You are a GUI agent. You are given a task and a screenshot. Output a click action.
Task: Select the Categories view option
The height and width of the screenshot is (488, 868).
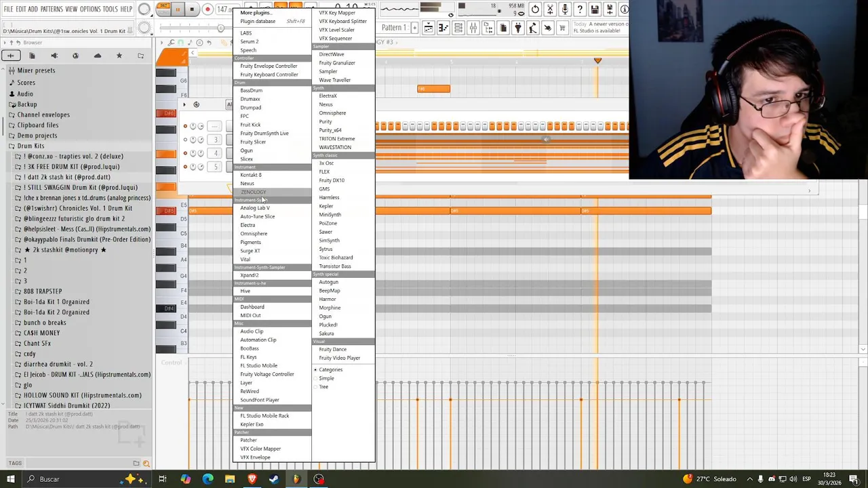tap(330, 369)
